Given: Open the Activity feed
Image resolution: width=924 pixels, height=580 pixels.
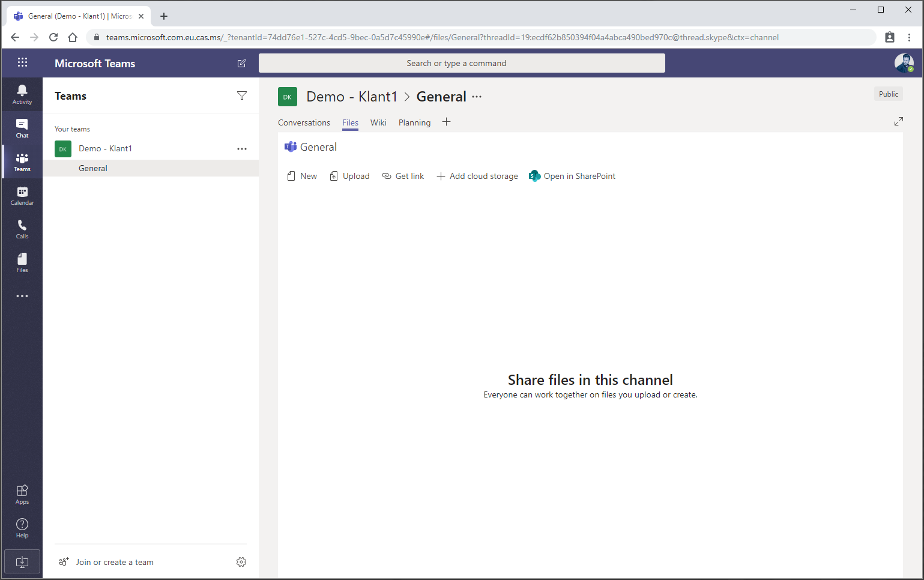Looking at the screenshot, I should click(22, 94).
